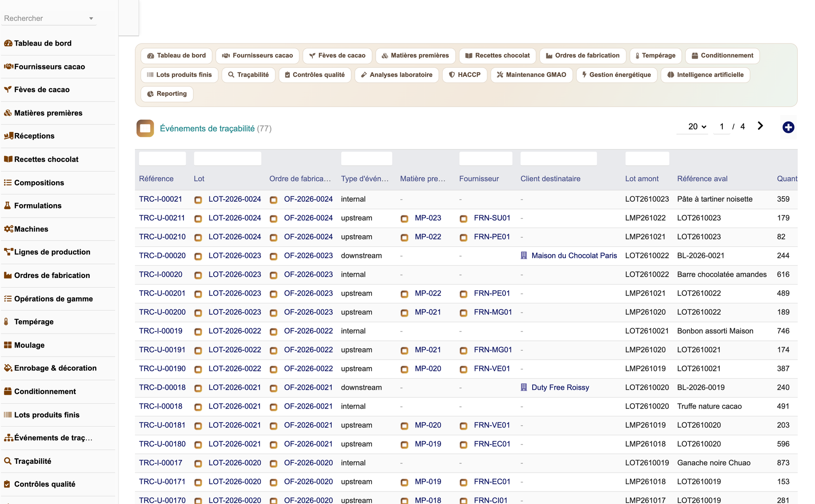815x504 pixels.
Task: Select Reporting top navigation tab
Action: click(x=167, y=94)
